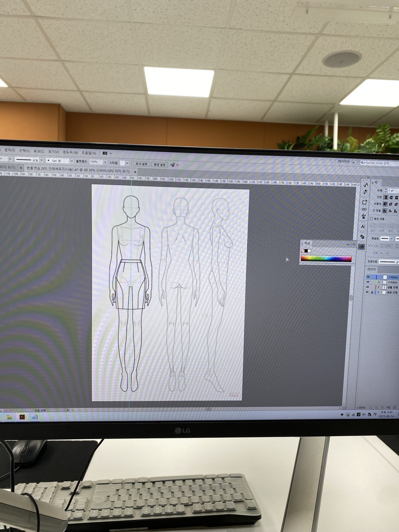
Task: Open the 화살표 arrowhead start dropdown
Action: point(392,239)
